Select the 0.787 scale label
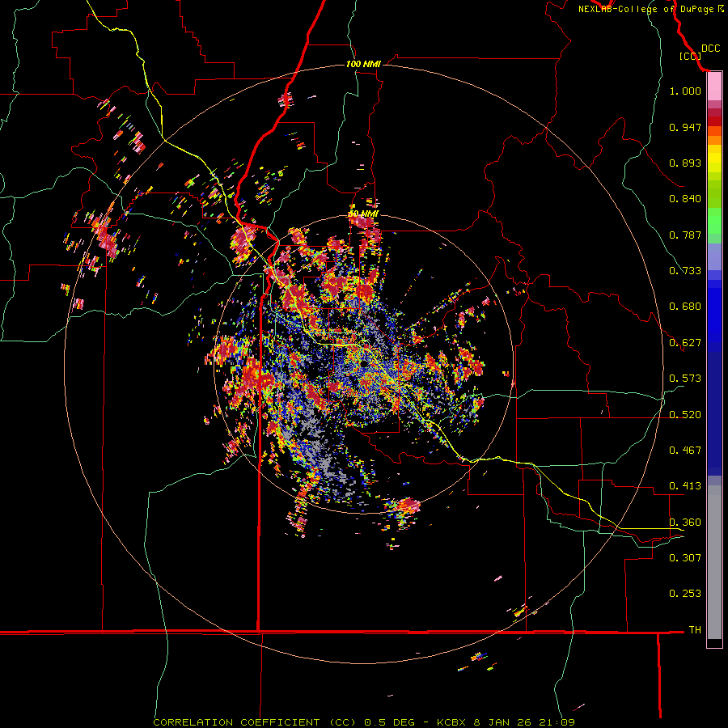 tap(685, 235)
